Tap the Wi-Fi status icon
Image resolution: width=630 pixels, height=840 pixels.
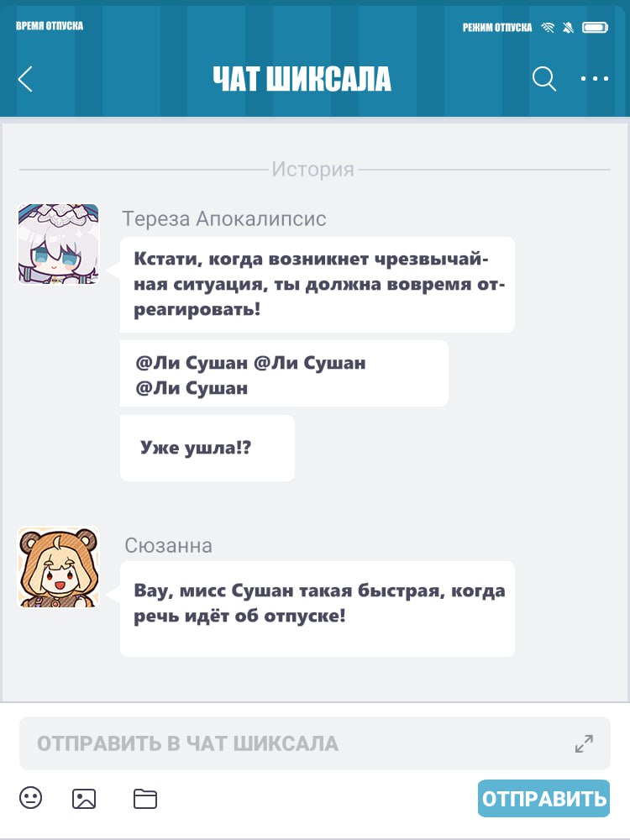pos(548,28)
